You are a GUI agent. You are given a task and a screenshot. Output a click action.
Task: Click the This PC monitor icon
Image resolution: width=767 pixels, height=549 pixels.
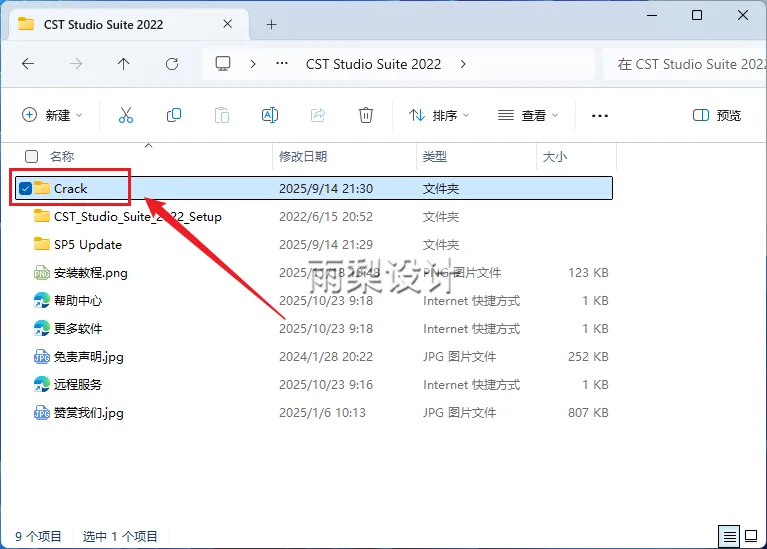223,64
